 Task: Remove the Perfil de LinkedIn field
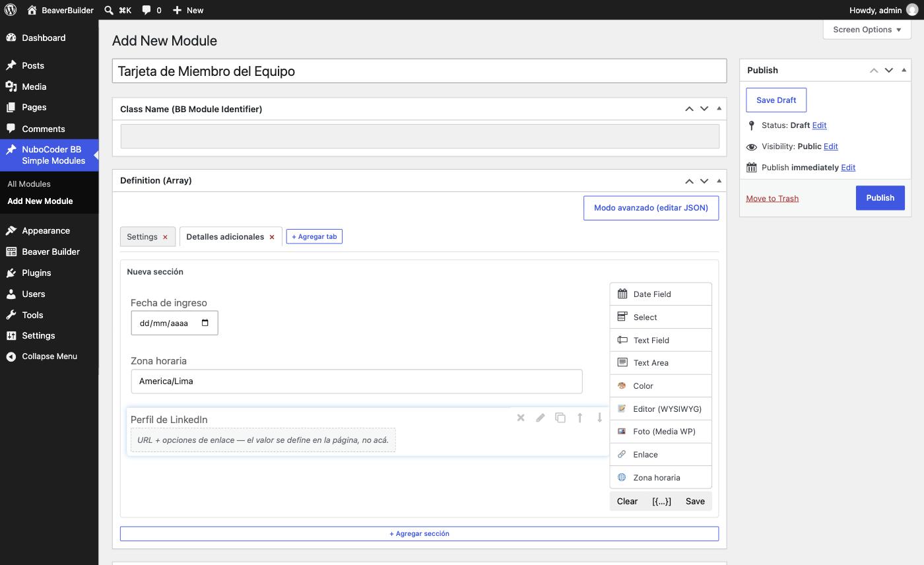pyautogui.click(x=521, y=418)
